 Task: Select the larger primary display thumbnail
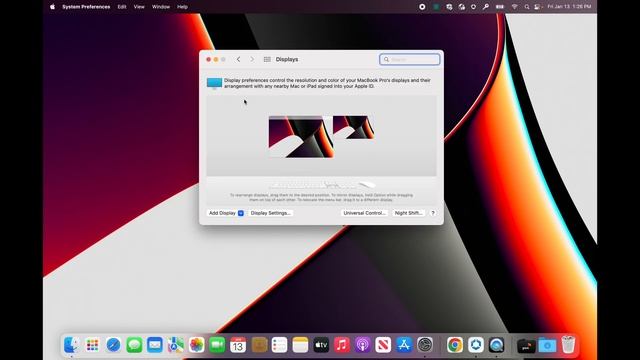(x=301, y=137)
